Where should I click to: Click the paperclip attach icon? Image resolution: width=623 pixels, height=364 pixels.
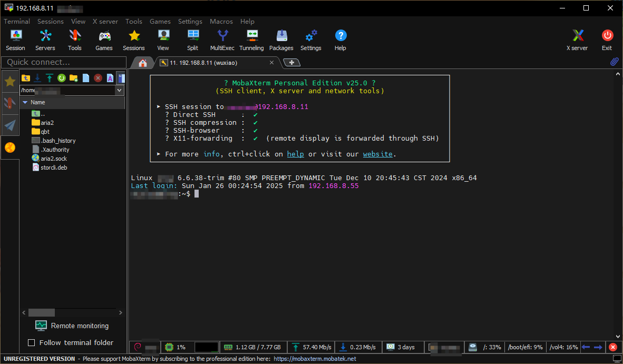614,62
